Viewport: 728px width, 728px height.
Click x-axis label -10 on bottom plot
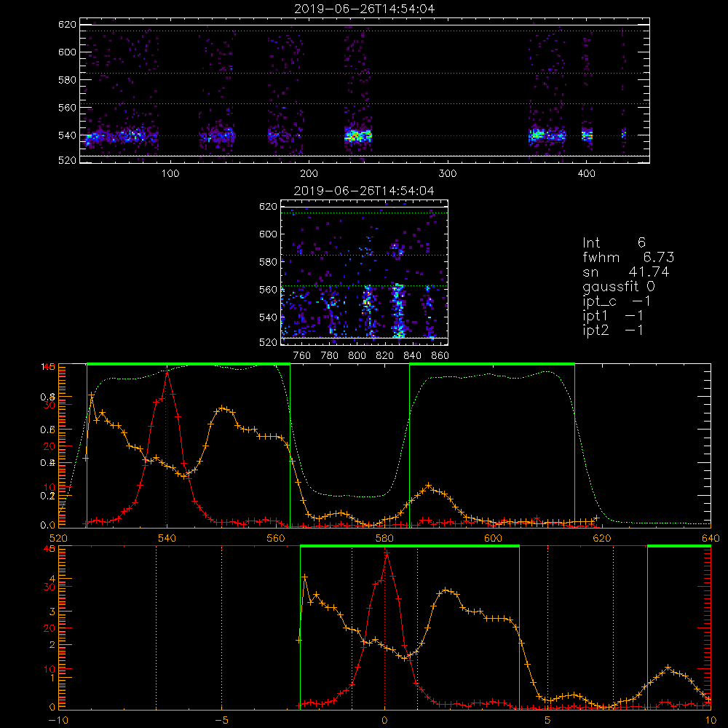[x=58, y=720]
